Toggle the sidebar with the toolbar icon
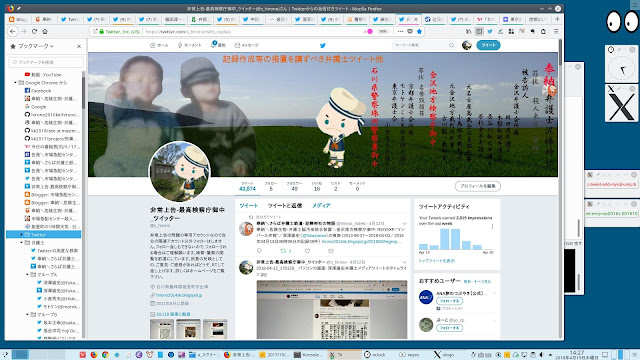The image size is (640, 360). pos(479,31)
